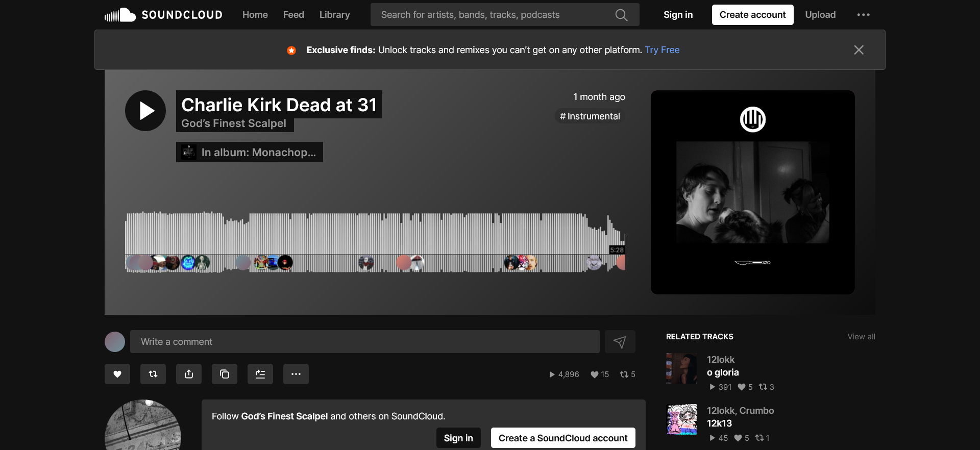Visit the 12lokk artist above o gloria

(721, 360)
